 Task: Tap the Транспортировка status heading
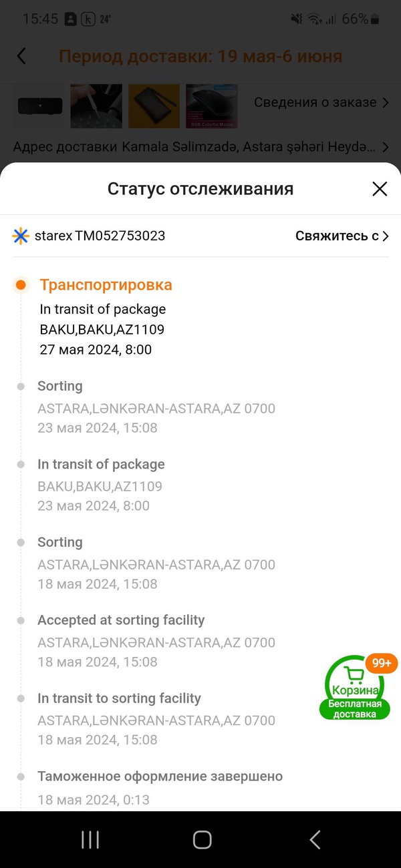pos(106,285)
